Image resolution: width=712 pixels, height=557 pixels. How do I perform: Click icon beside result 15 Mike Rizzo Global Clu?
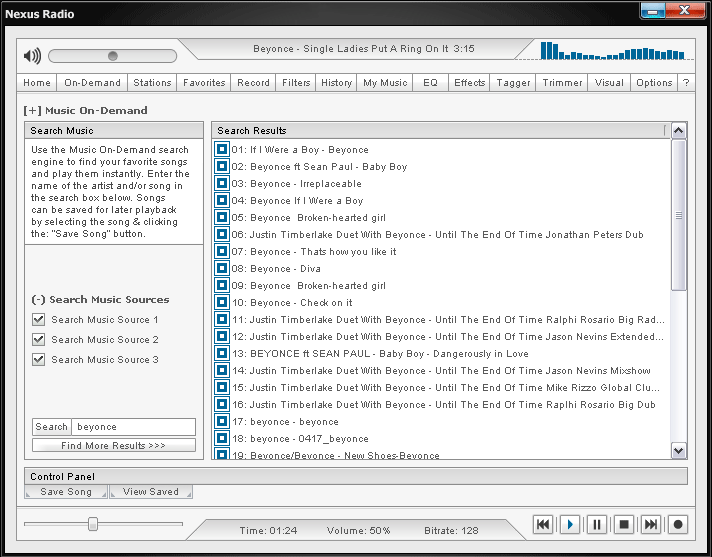point(222,387)
